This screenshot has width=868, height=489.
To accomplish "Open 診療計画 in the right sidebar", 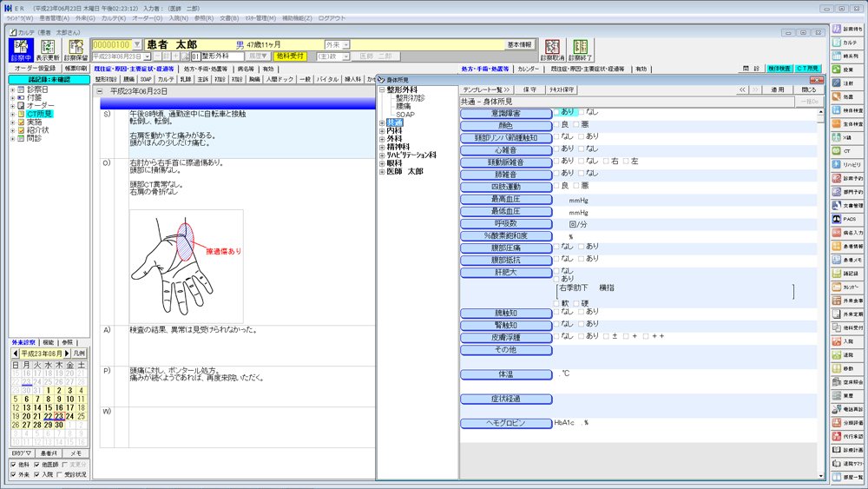I will point(847,450).
